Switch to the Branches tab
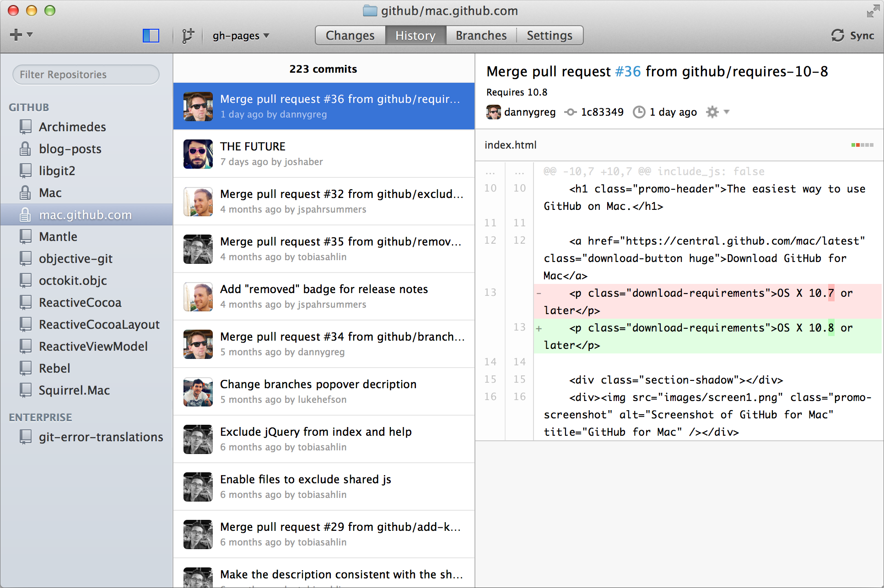This screenshot has height=588, width=884. 481,36
